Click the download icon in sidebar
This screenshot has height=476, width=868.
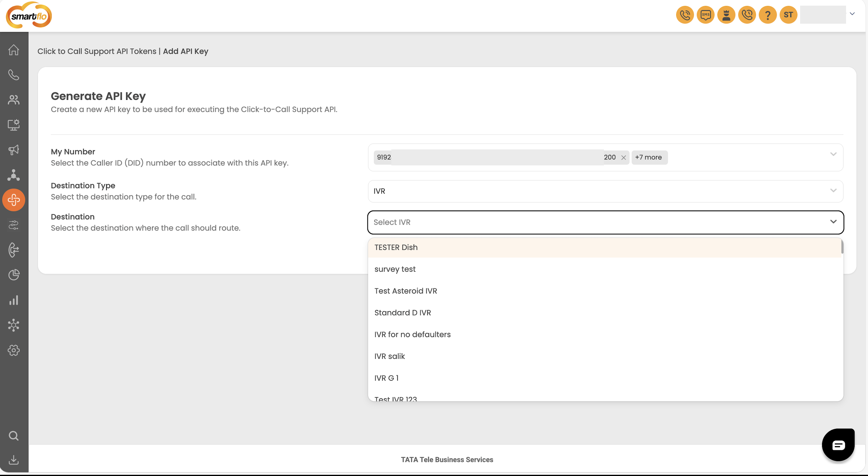tap(14, 460)
